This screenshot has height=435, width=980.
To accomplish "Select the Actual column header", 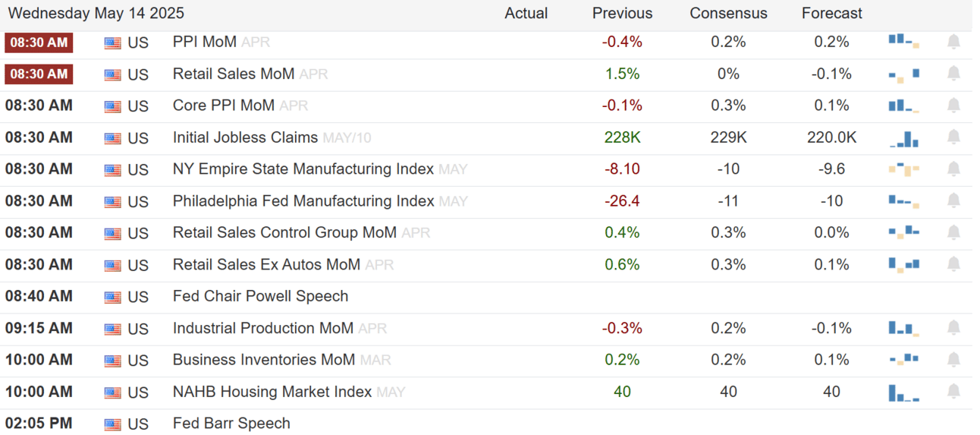I will 526,14.
